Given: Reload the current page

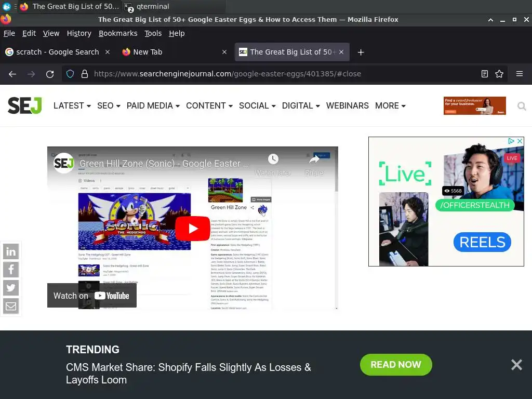Looking at the screenshot, I should coord(50,74).
